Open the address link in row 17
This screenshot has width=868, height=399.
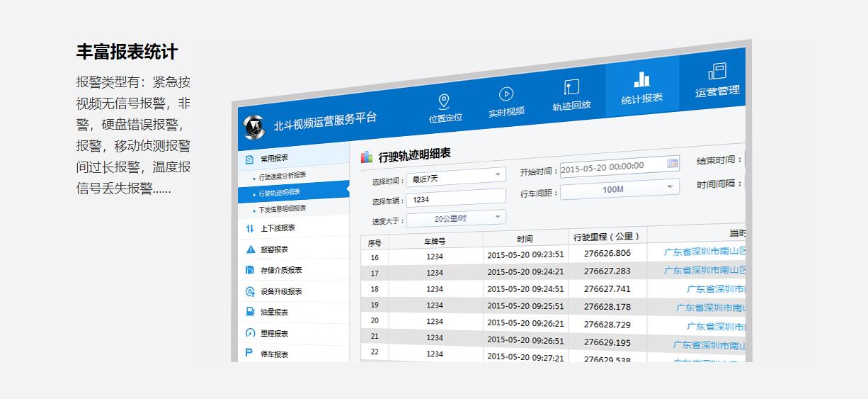(704, 270)
